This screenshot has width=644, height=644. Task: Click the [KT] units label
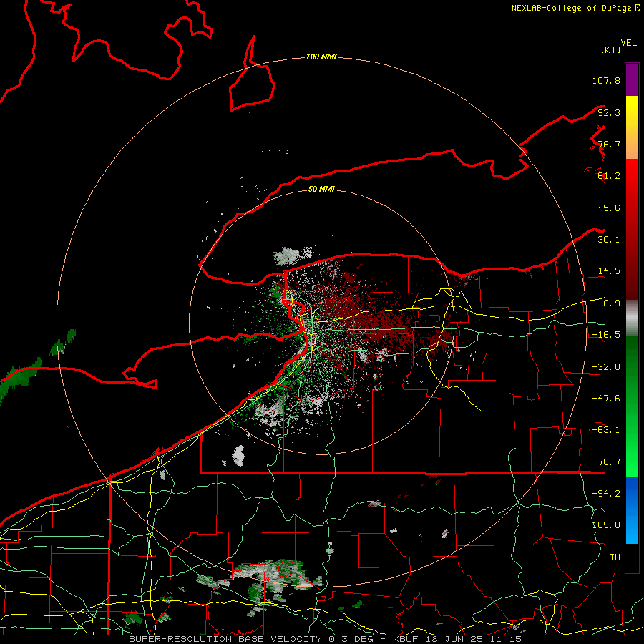(611, 49)
